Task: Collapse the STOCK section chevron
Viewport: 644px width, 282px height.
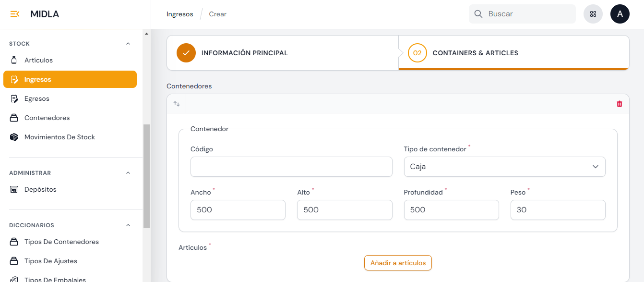Action: point(128,44)
